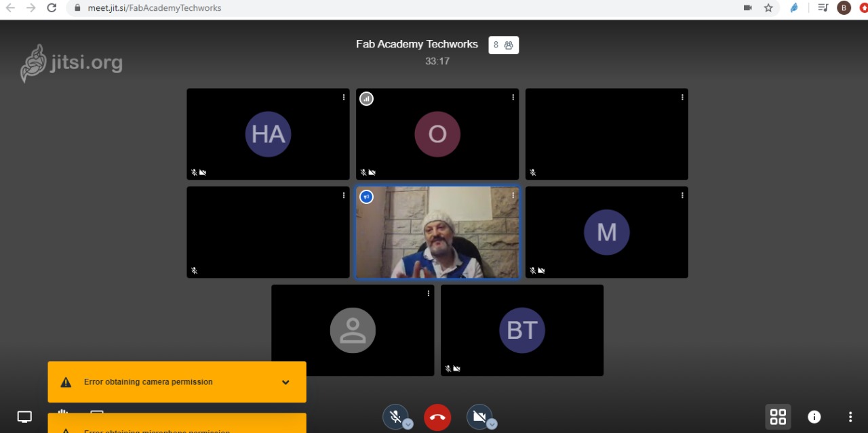
Task: Open options menu for HA tile
Action: (344, 98)
